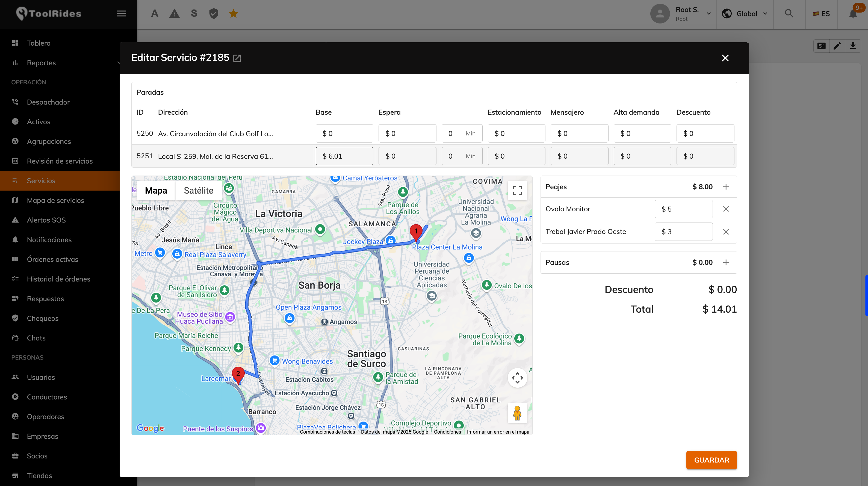Select the Street View pegman icon
This screenshot has width=868, height=486.
tap(517, 413)
